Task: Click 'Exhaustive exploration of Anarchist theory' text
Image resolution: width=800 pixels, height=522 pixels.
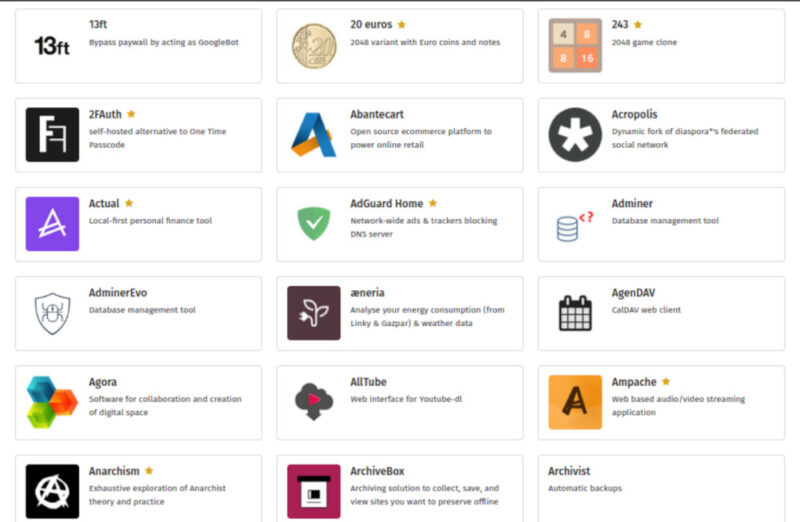Action: coord(157,494)
